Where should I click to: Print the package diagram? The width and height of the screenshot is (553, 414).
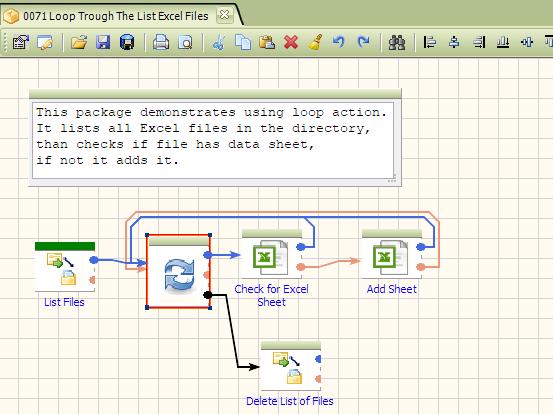click(x=161, y=42)
